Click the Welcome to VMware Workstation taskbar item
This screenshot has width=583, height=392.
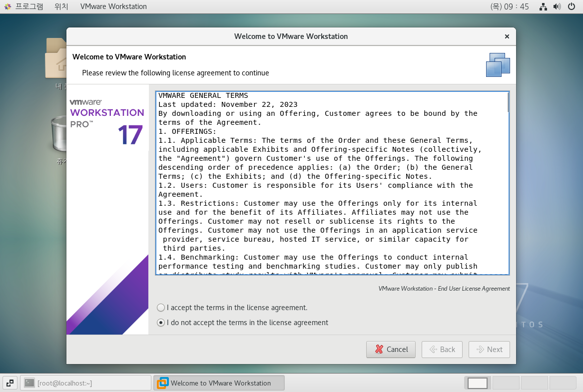tap(219, 383)
